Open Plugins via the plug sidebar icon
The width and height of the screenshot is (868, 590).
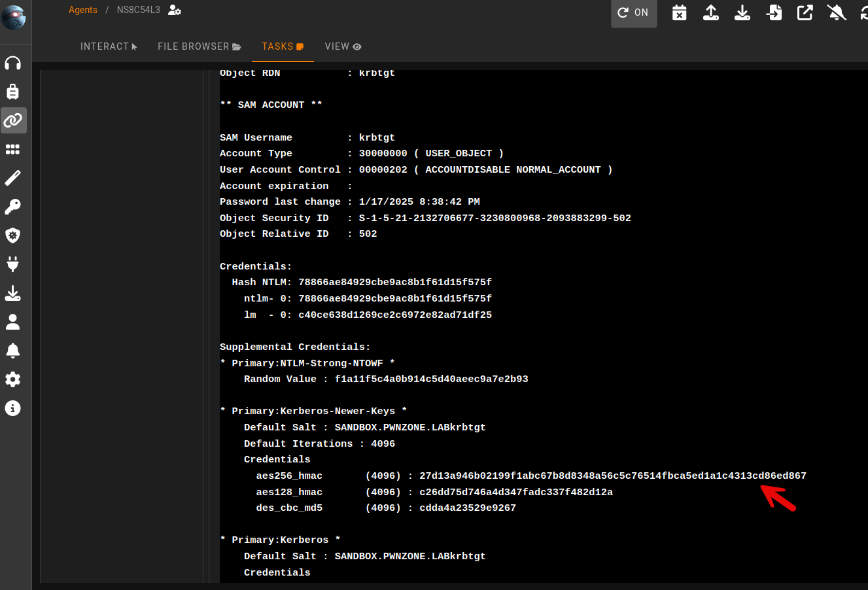pyautogui.click(x=13, y=264)
